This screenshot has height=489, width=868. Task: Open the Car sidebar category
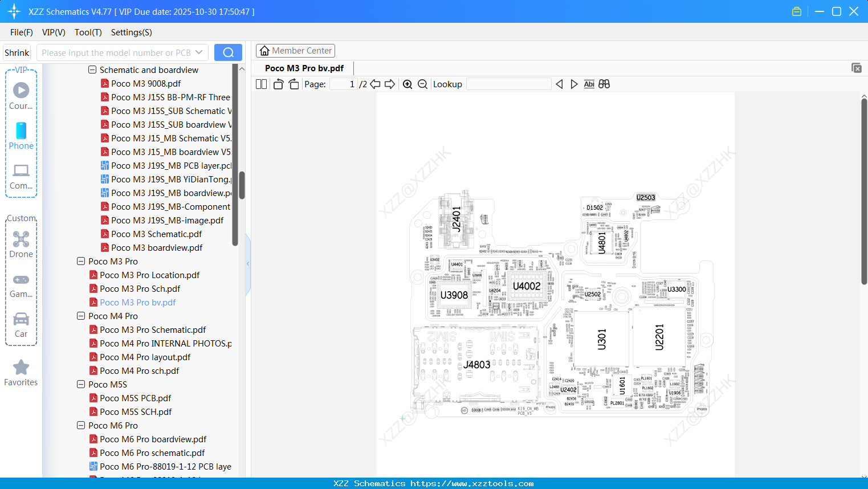[21, 325]
